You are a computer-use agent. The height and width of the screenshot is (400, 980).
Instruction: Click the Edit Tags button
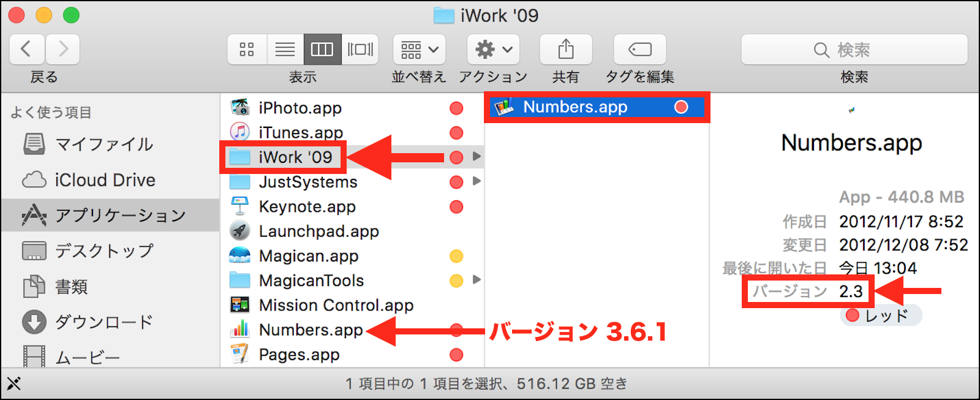pos(639,49)
